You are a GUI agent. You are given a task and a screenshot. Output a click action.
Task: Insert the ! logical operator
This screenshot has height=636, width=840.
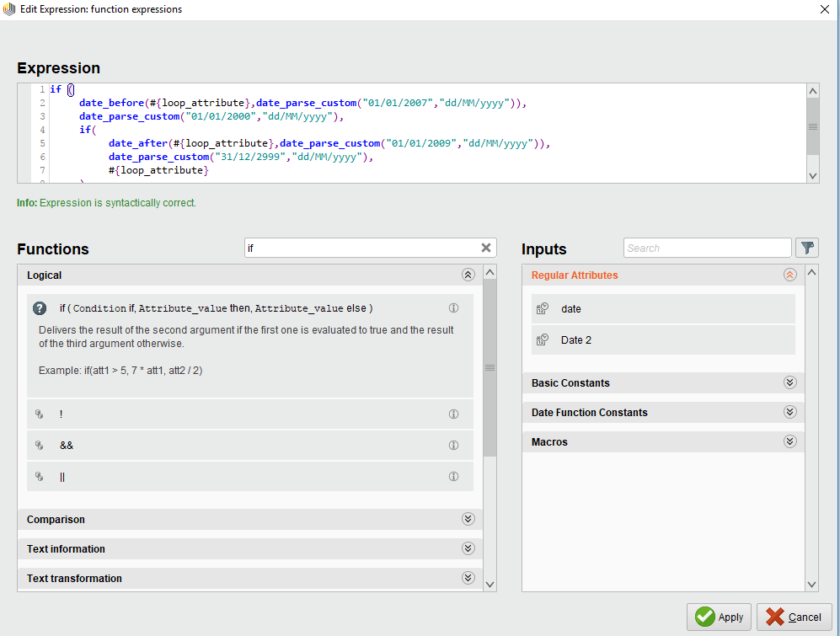coord(250,414)
